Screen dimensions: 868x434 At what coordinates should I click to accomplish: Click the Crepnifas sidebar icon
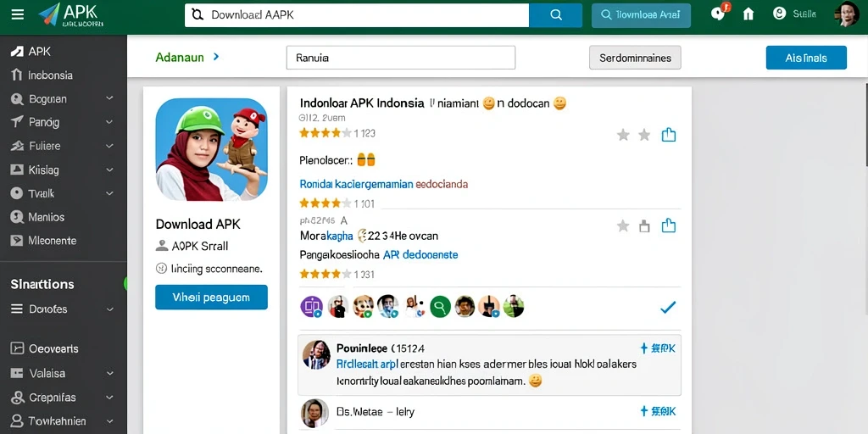coord(17,397)
